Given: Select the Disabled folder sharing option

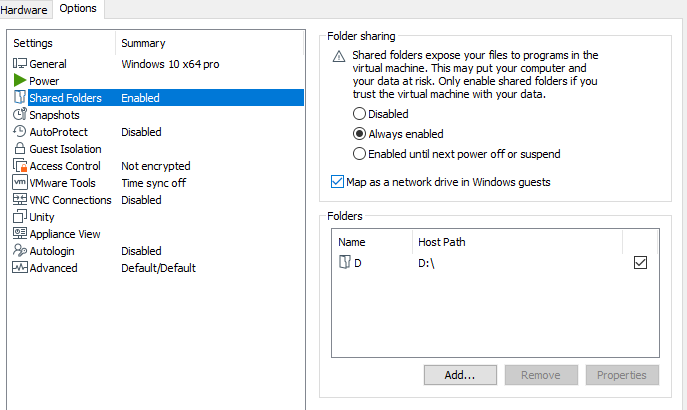Looking at the screenshot, I should pos(360,114).
